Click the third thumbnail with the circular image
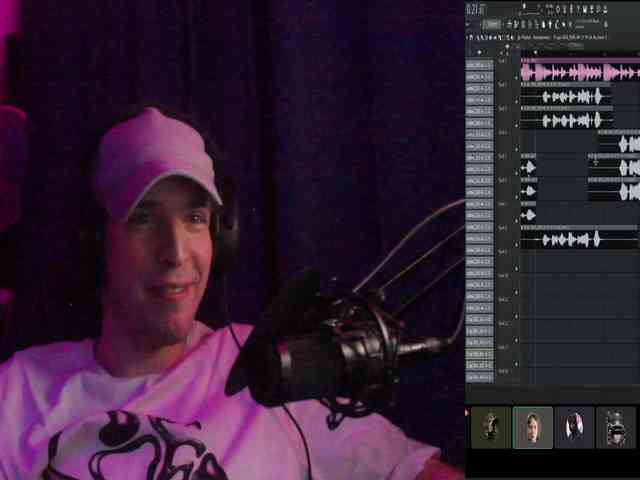 pyautogui.click(x=574, y=427)
